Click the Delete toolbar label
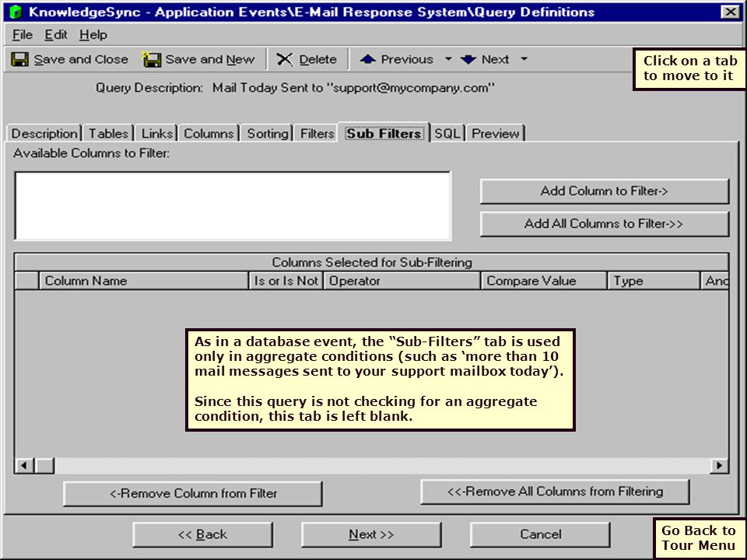 [x=317, y=60]
